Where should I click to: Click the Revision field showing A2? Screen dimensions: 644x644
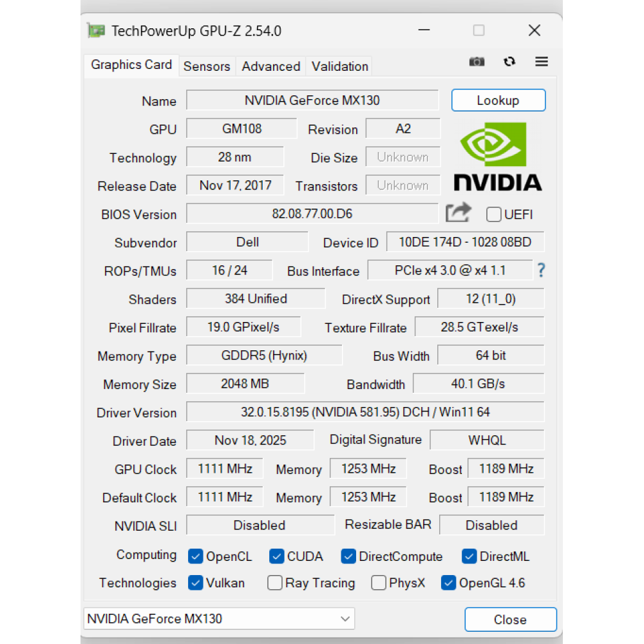(403, 129)
